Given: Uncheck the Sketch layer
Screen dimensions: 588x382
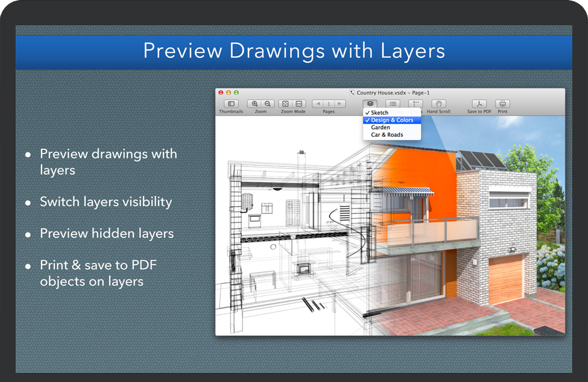Looking at the screenshot, I should (380, 113).
